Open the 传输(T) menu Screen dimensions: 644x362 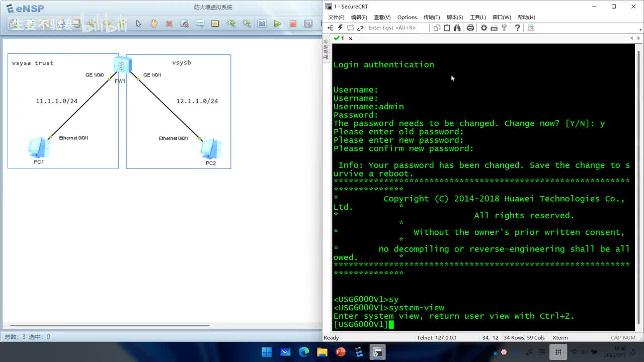pos(432,17)
